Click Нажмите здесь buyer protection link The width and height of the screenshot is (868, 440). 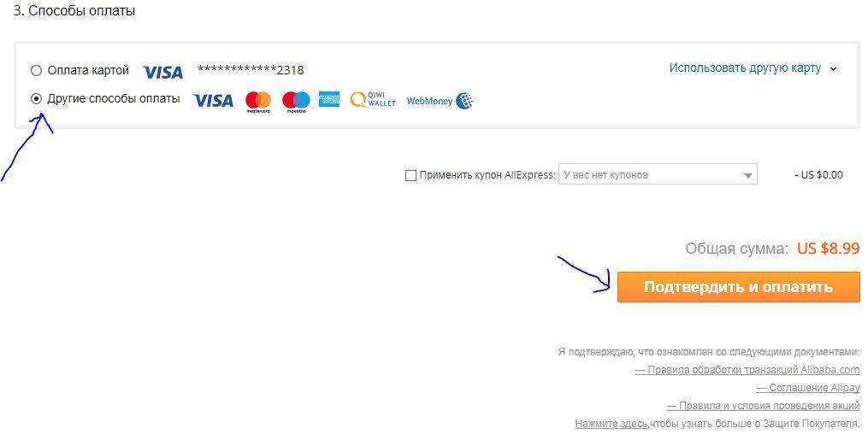(x=612, y=424)
